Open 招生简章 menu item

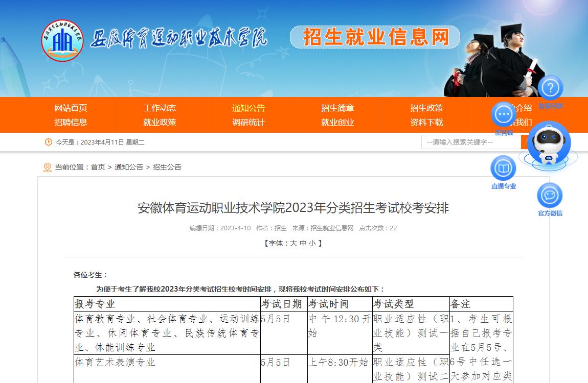[337, 108]
